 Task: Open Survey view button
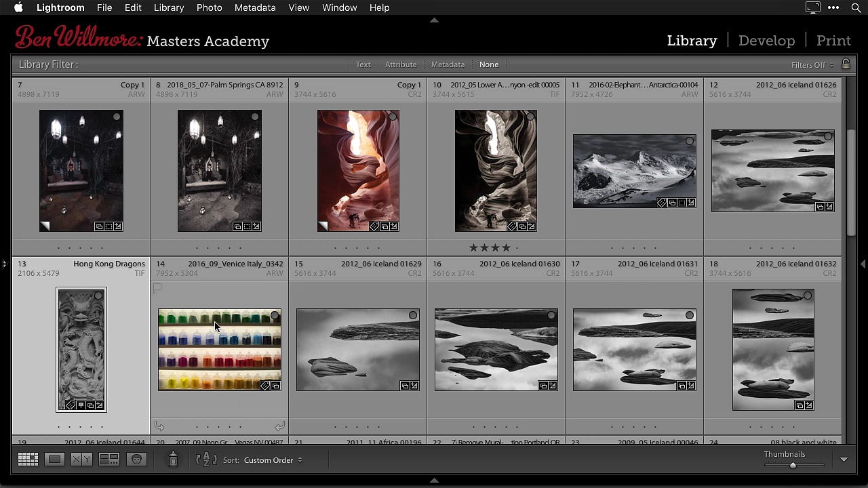coord(109,460)
